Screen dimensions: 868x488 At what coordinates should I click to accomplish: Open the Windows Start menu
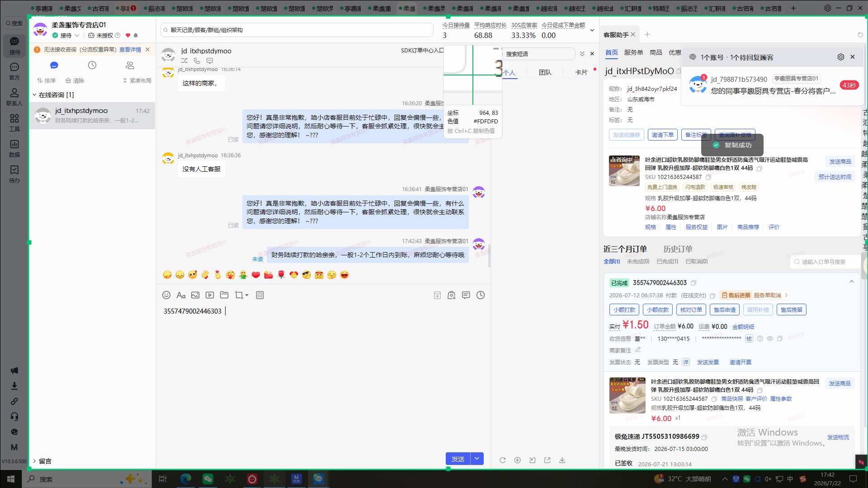click(x=11, y=479)
